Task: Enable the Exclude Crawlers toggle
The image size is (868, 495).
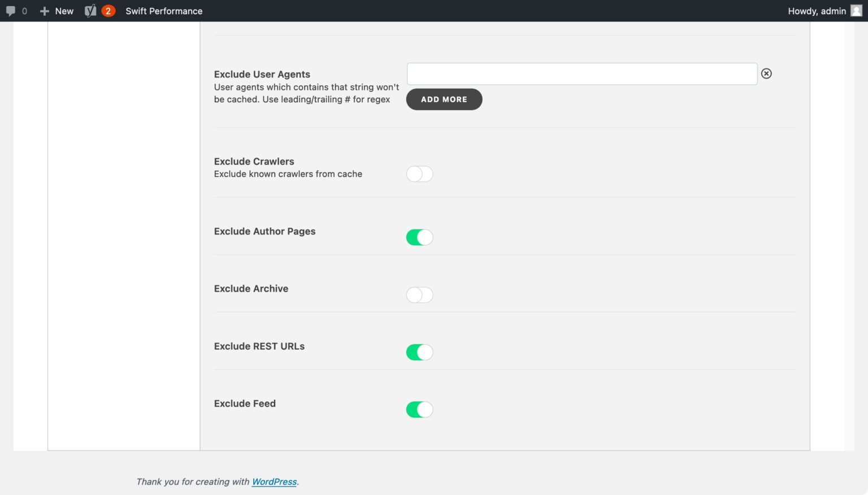Action: pyautogui.click(x=419, y=174)
